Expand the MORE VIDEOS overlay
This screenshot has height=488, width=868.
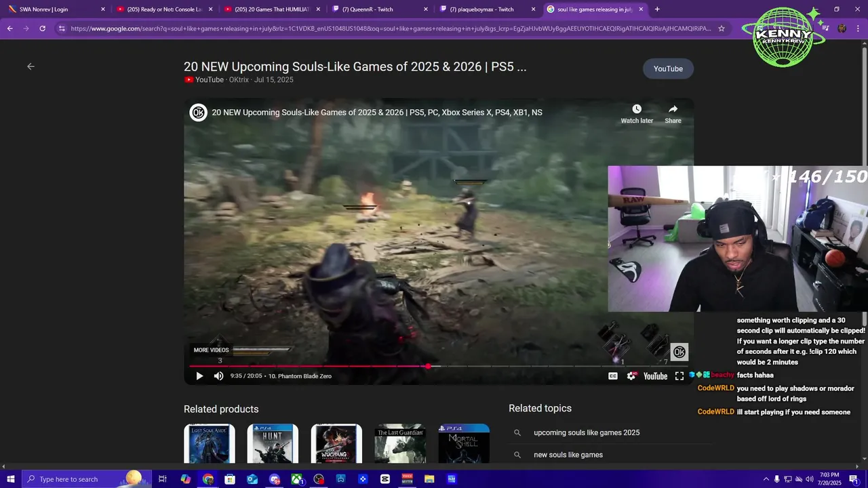(211, 350)
